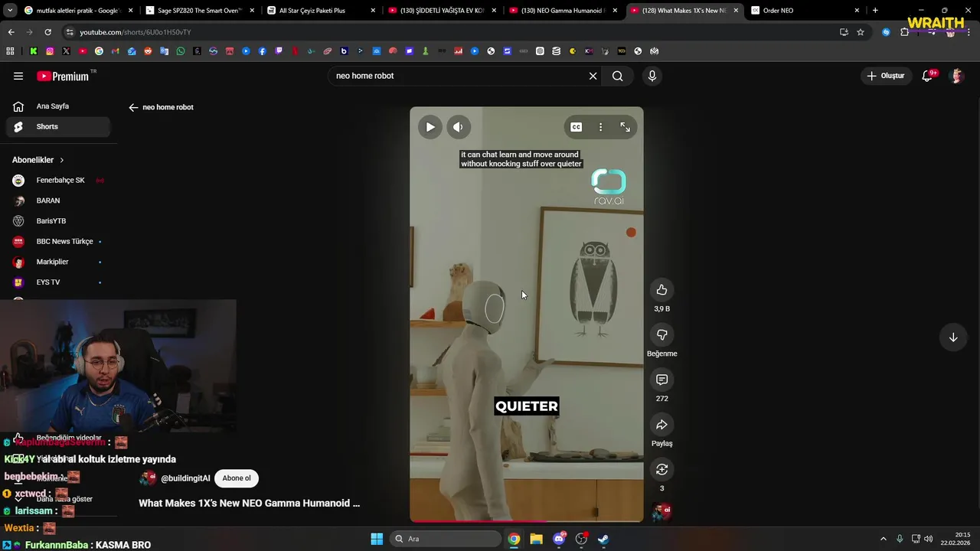
Task: Open the BarisYTB channel subscription
Action: coord(58,221)
